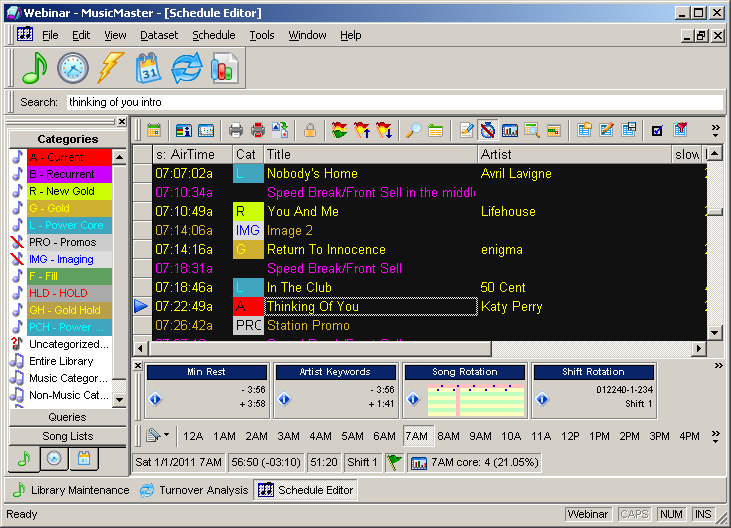
Task: Open the Dataset menu
Action: [159, 35]
